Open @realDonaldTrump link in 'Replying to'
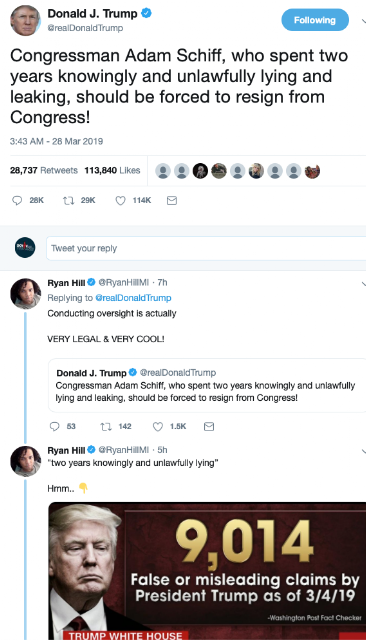The width and height of the screenshot is (366, 640). pos(133,298)
